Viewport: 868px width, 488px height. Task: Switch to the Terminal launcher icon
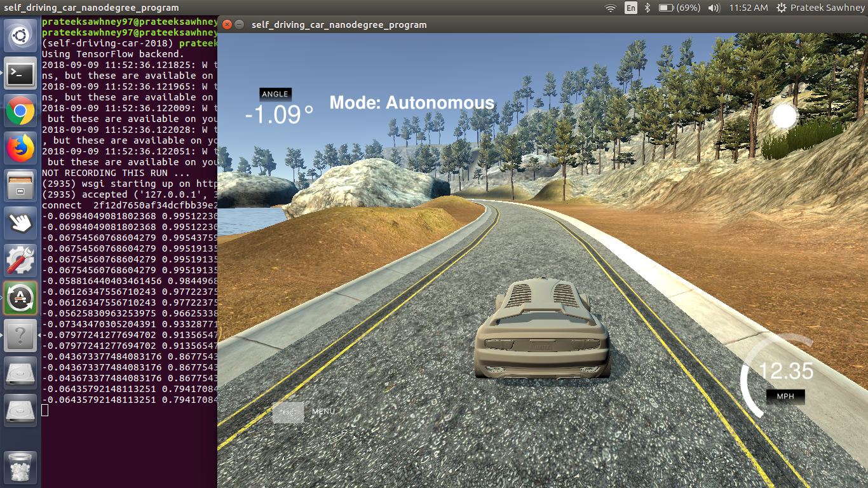[x=20, y=74]
